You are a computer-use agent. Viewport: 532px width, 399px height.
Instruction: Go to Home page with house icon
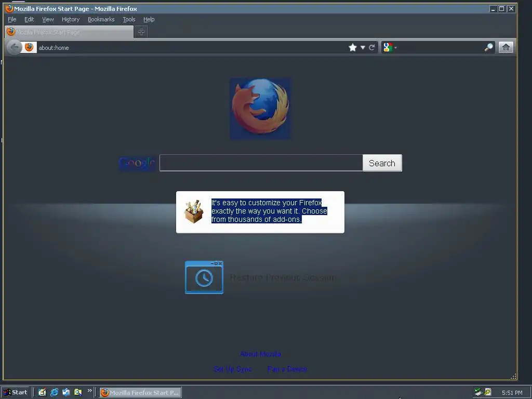point(506,47)
